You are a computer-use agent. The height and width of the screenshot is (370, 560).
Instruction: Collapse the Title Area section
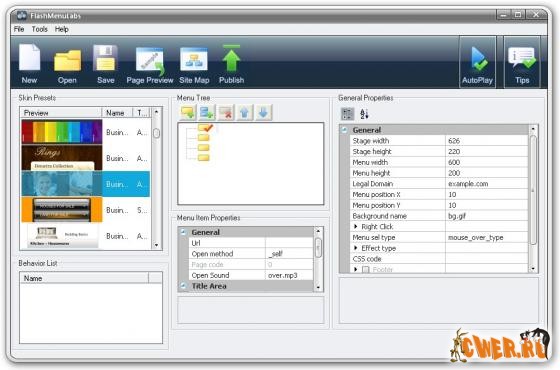point(183,286)
